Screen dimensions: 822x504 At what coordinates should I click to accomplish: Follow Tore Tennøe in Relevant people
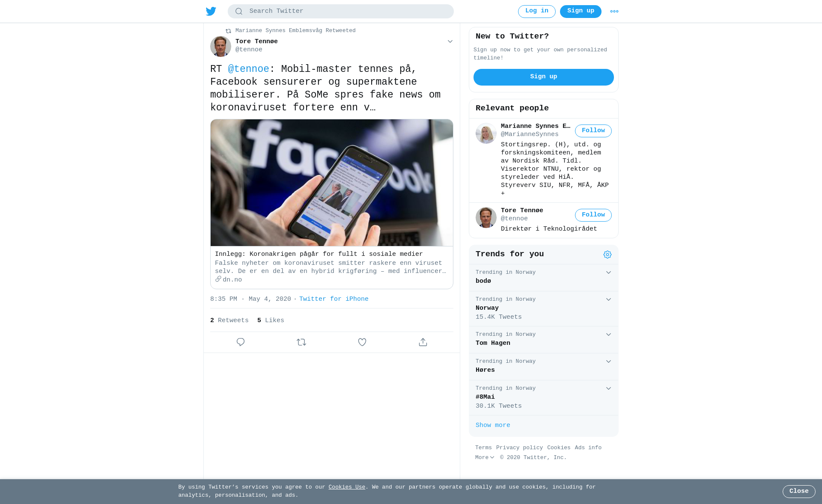[x=593, y=215]
